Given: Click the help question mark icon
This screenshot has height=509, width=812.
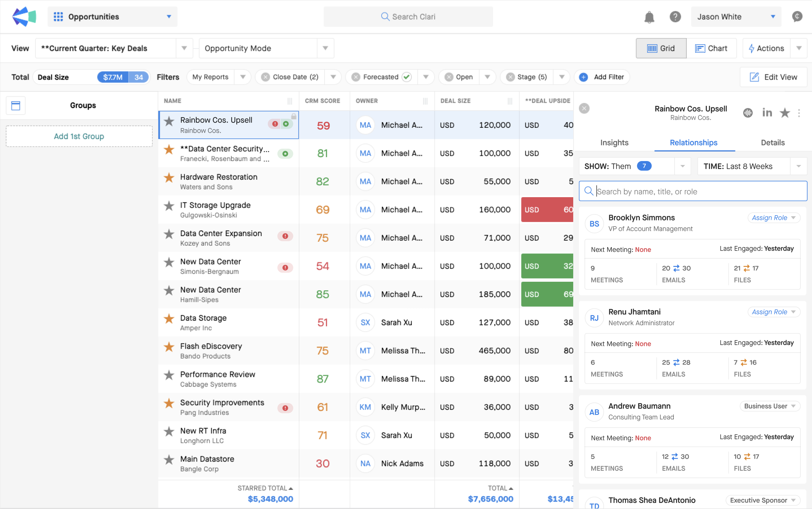Looking at the screenshot, I should (x=675, y=16).
